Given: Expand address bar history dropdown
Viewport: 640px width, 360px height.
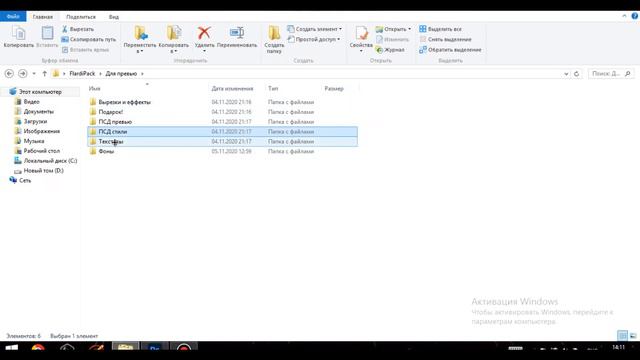Looking at the screenshot, I should pos(566,74).
